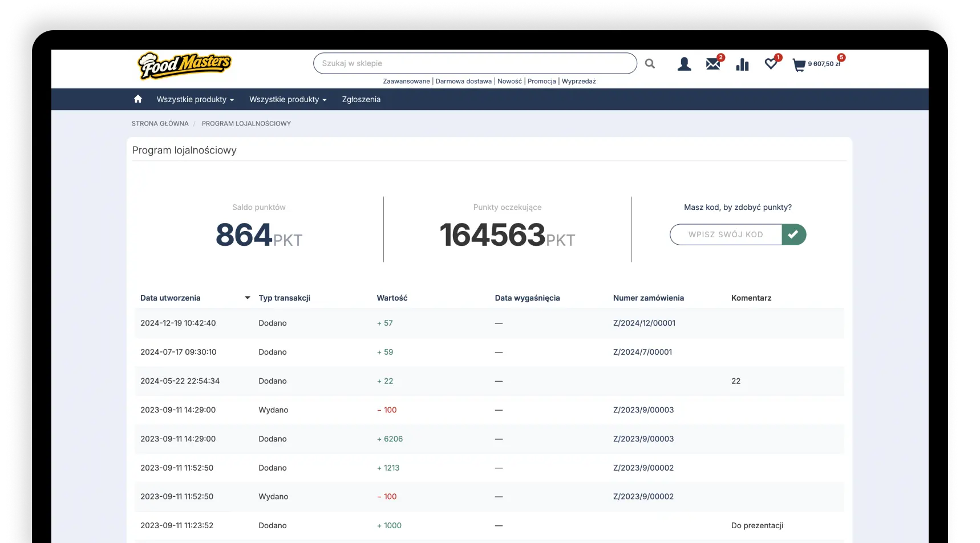Sort by Data utworzenia column arrow
This screenshot has height=543, width=980.
[248, 298]
